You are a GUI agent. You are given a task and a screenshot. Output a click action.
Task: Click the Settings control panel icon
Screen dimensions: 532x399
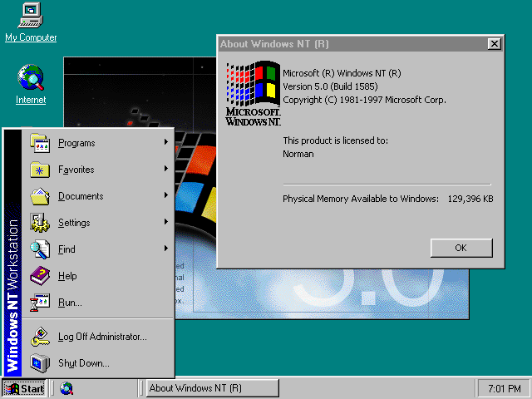coord(41,223)
